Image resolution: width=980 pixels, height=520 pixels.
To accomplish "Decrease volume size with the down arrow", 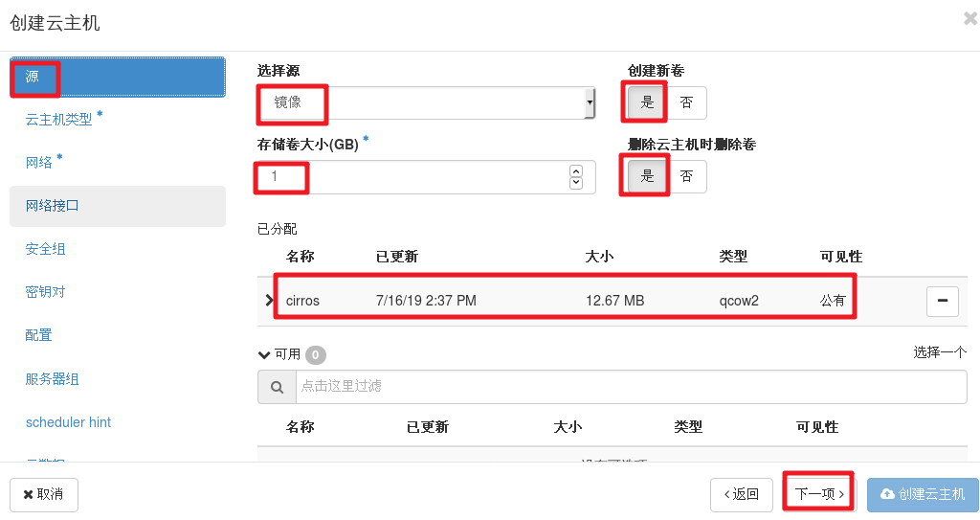I will point(576,183).
